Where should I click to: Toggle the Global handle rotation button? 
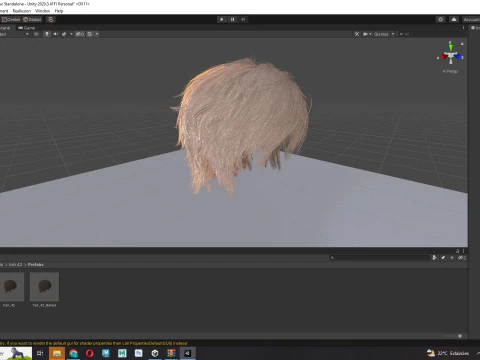pos(32,19)
